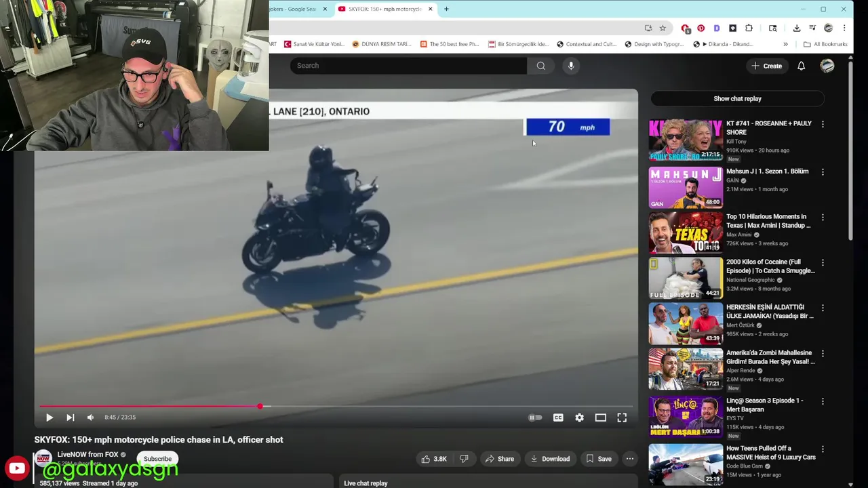
Task: Bookmark this page with the star icon
Action: 663,28
